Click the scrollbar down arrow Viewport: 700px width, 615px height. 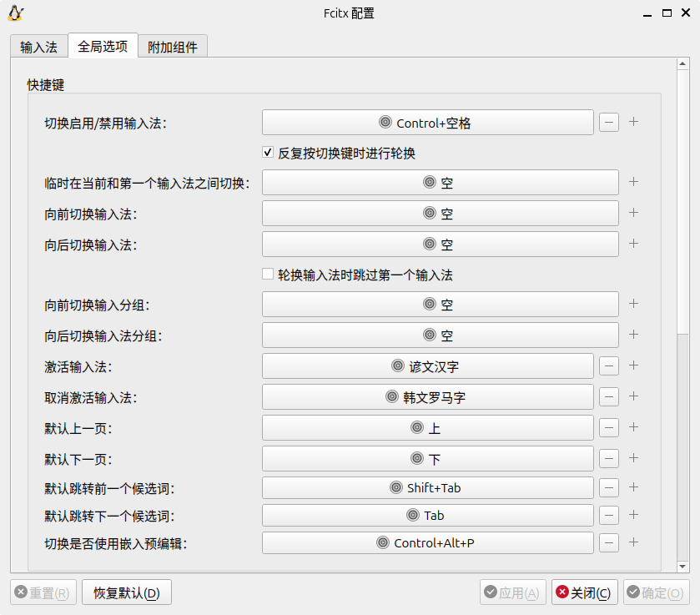[x=682, y=567]
